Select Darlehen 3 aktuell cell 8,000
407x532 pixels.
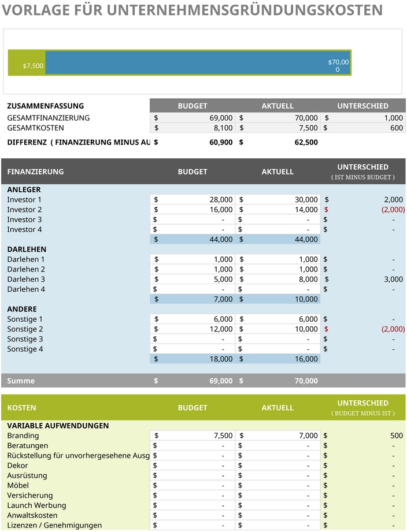(277, 279)
